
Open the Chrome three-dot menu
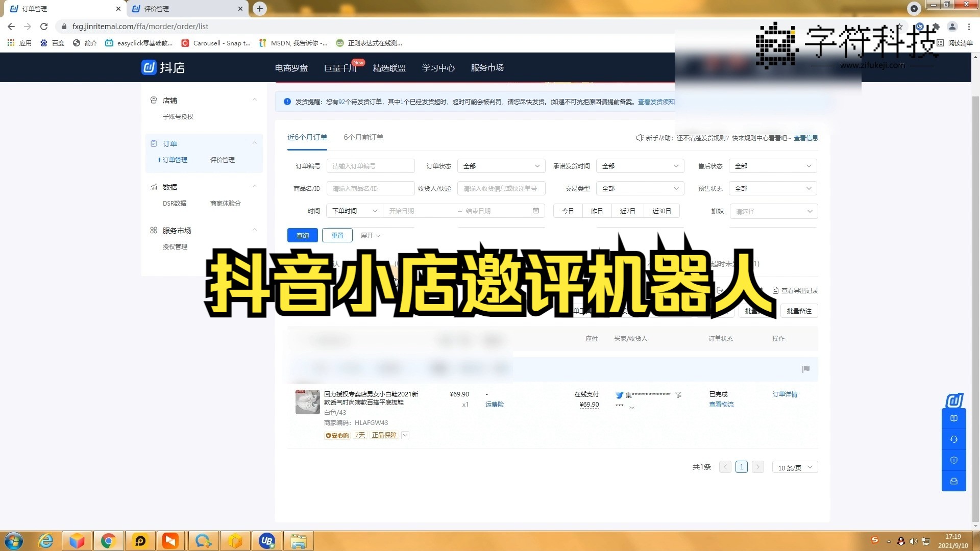[x=969, y=27]
